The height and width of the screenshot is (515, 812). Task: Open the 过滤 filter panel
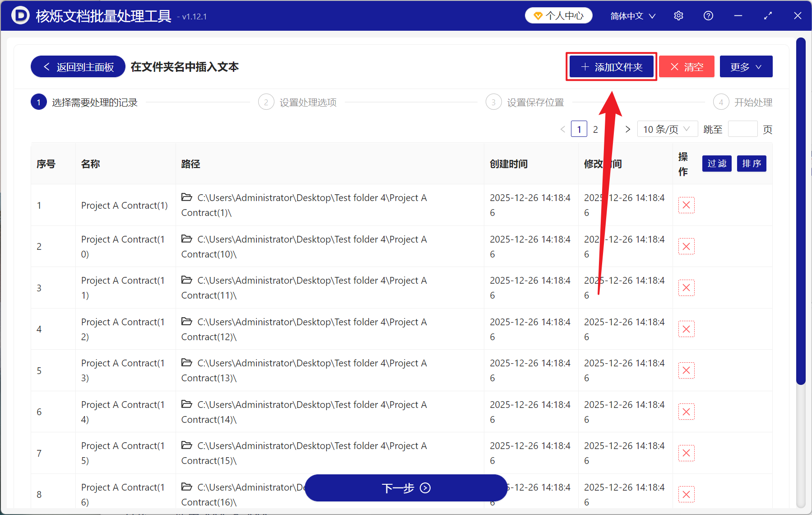[716, 164]
